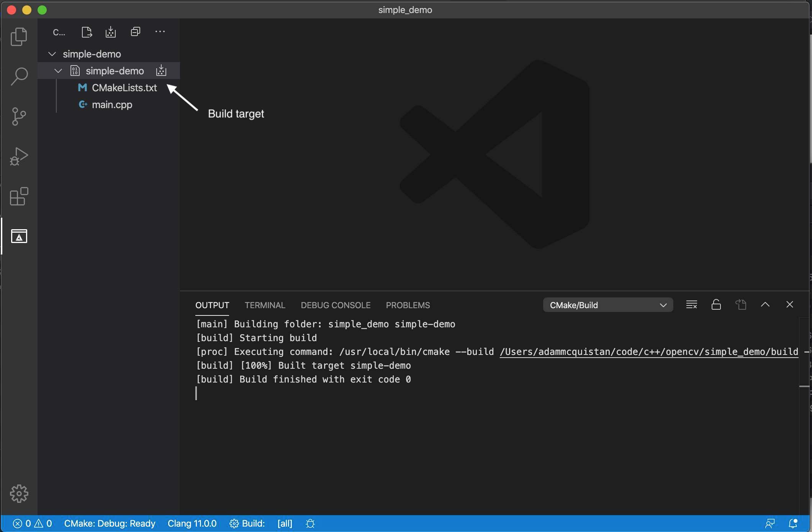Image resolution: width=812 pixels, height=532 pixels.
Task: Change build target by clicking [all]
Action: (284, 524)
